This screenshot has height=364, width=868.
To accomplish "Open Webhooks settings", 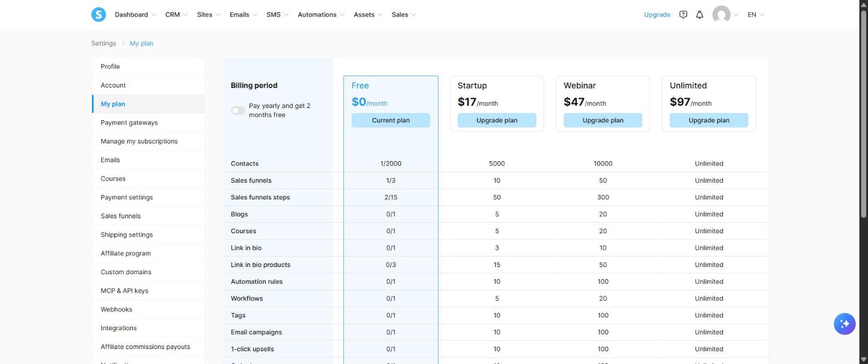I will [x=148, y=310].
